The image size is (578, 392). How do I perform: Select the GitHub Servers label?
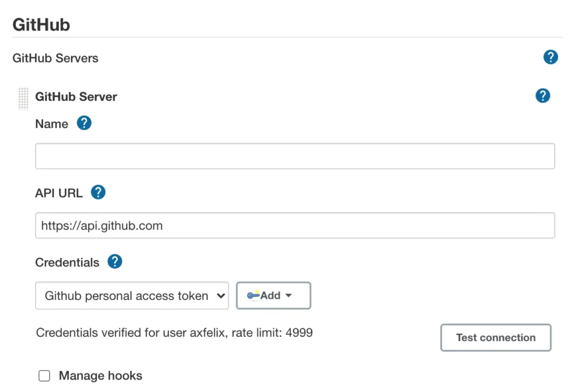tap(55, 58)
